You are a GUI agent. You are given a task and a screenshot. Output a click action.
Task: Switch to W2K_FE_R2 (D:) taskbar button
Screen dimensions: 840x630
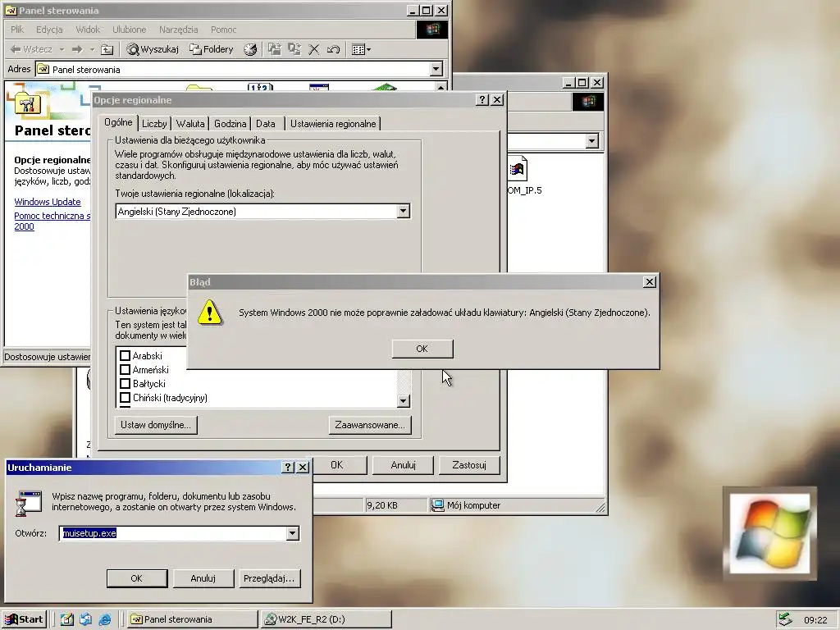pos(326,619)
